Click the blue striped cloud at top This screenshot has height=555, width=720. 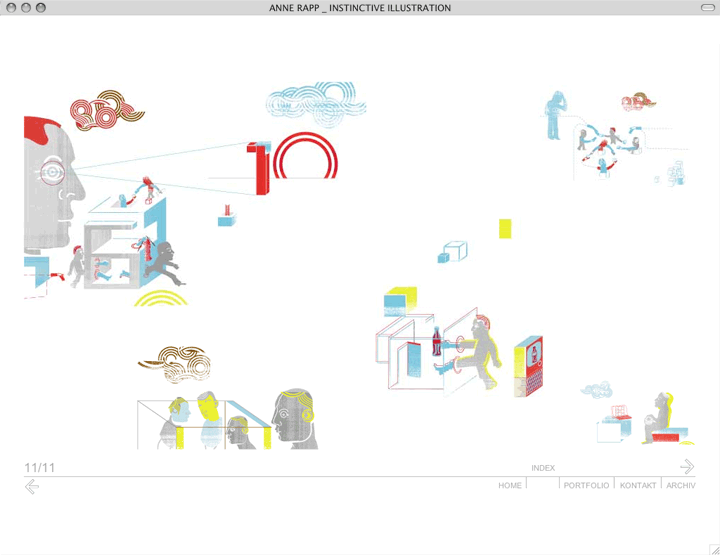pos(316,100)
